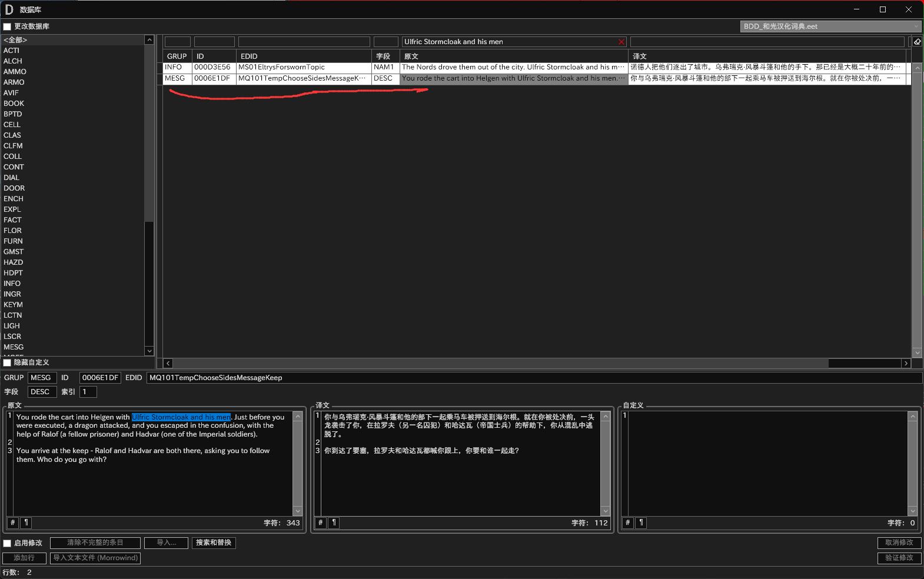Click the 字段 column header
Screen dimensions: 924x579
click(385, 56)
